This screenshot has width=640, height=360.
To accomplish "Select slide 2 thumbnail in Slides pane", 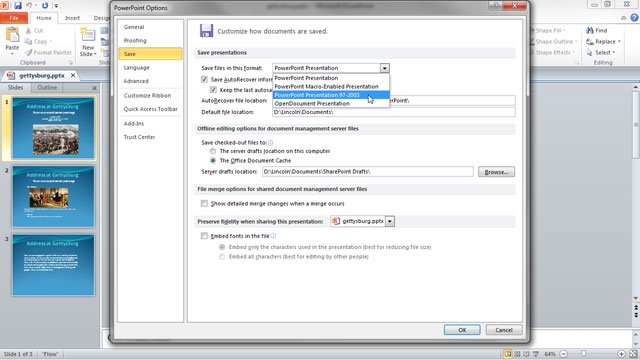I will 53,196.
